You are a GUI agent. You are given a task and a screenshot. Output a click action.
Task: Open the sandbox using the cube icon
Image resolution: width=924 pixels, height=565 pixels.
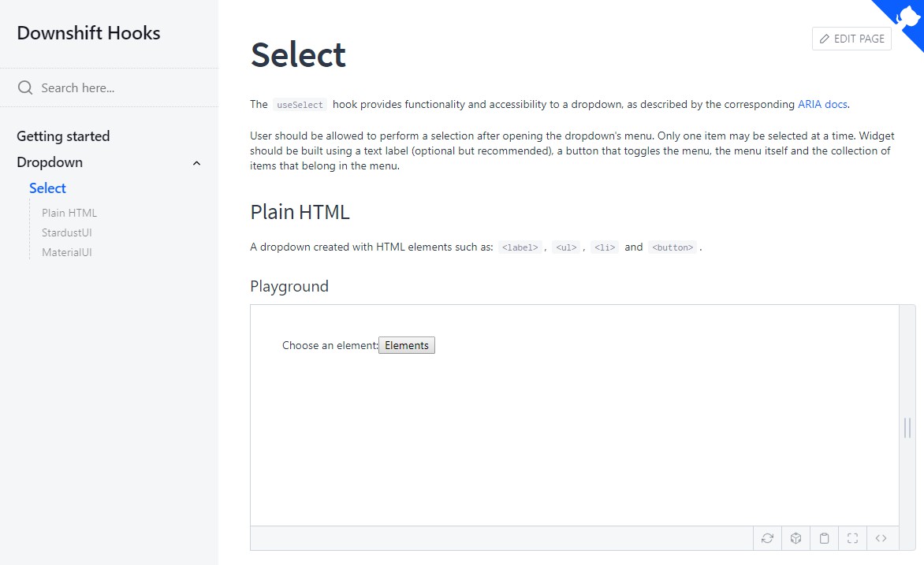[795, 538]
